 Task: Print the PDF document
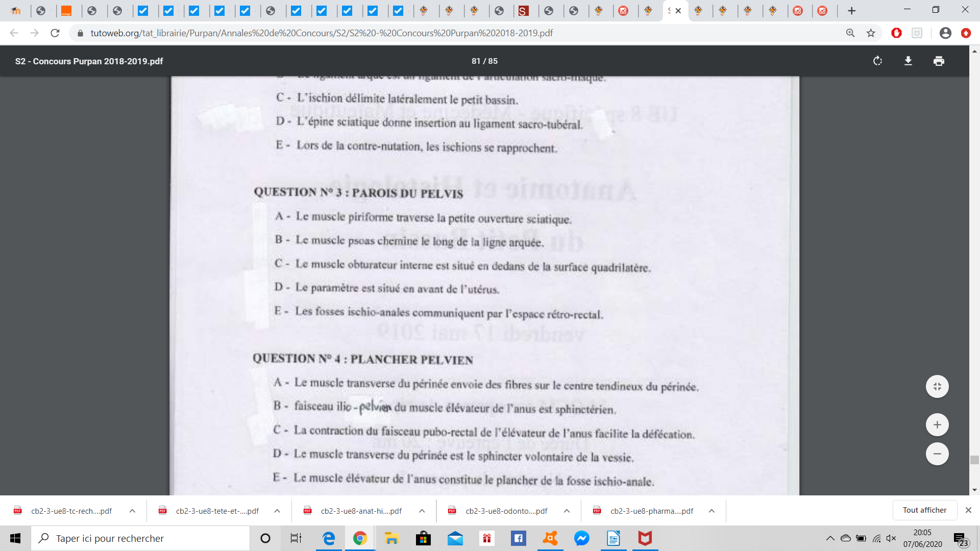point(939,61)
